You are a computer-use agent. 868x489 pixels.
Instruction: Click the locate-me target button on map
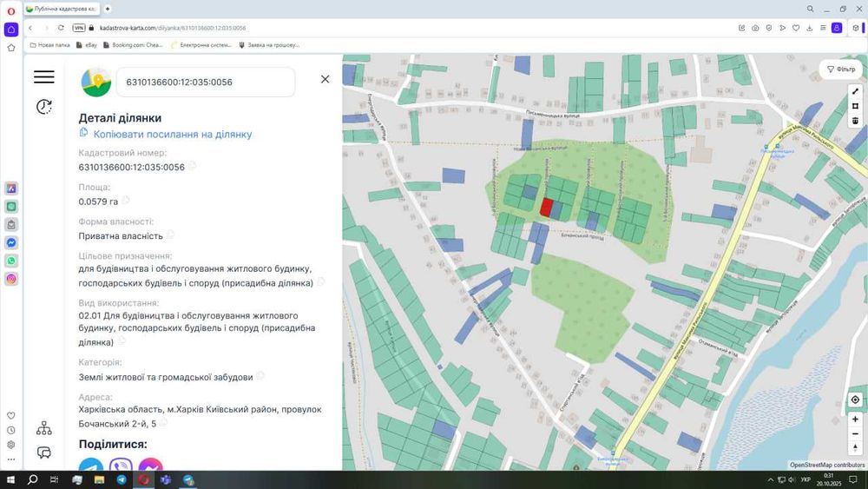pos(855,400)
